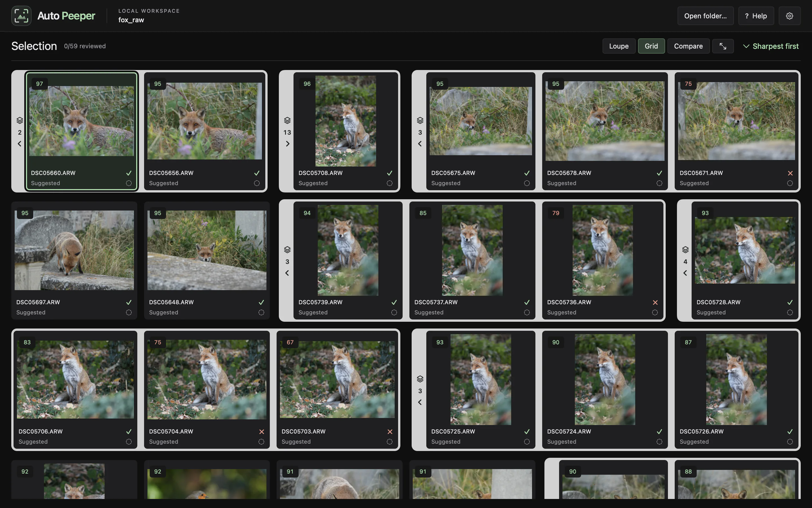The width and height of the screenshot is (812, 508).
Task: Toggle the fullscreen expand arrows icon
Action: click(x=723, y=46)
